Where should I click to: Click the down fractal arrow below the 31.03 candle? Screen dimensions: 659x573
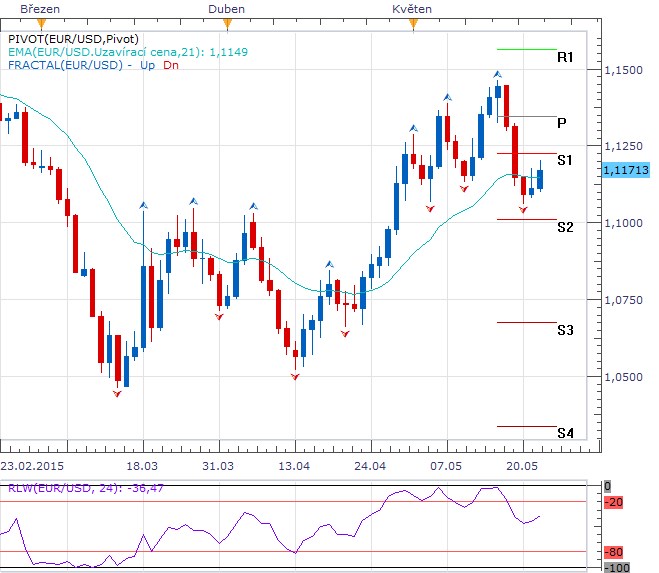(x=219, y=317)
